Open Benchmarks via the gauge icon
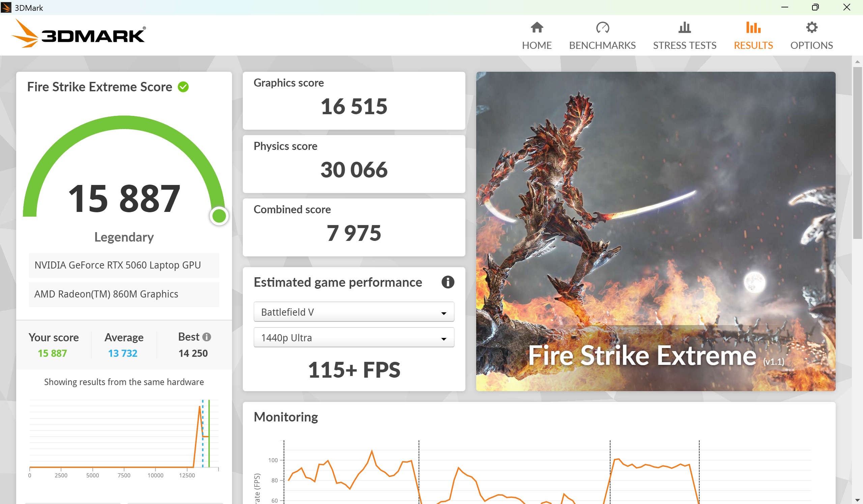Image resolution: width=863 pixels, height=504 pixels. click(x=602, y=27)
